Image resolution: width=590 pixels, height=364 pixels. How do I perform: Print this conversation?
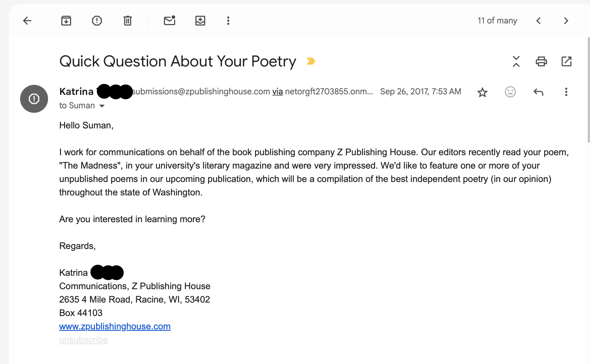coord(541,61)
